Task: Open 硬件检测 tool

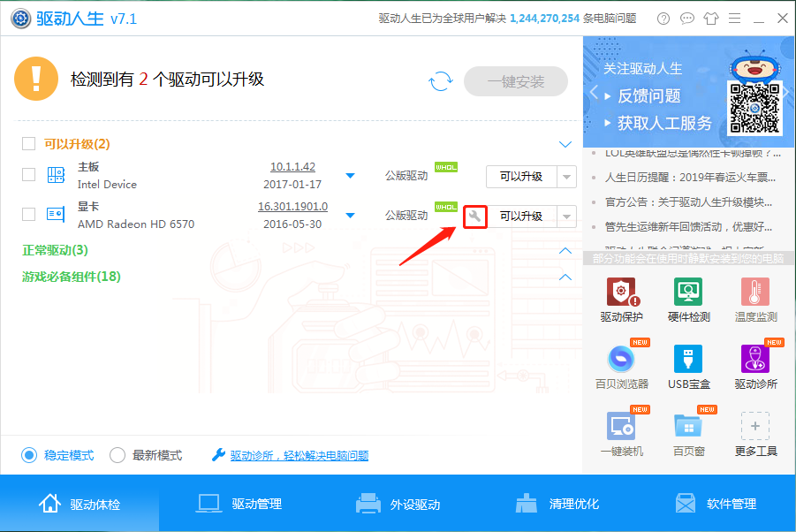Action: coord(688,300)
